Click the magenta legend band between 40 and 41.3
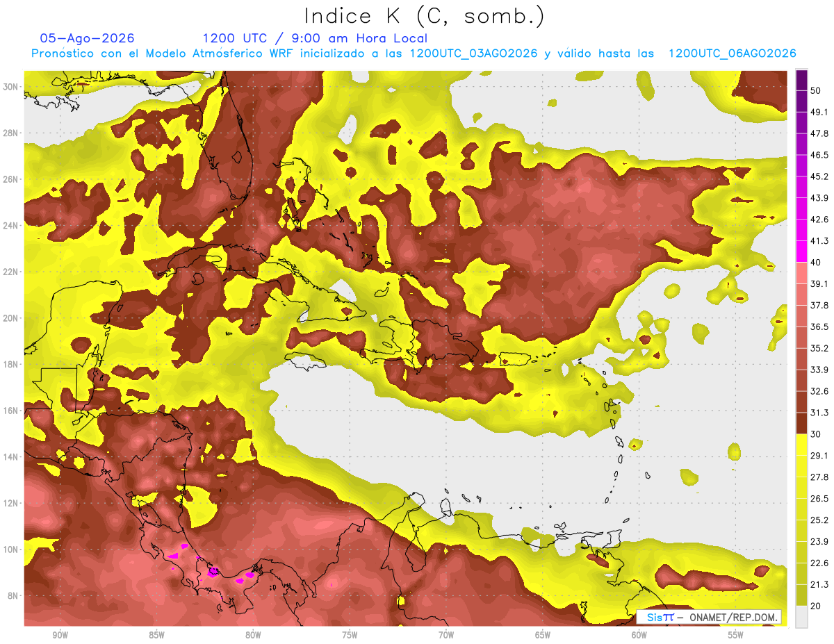The height and width of the screenshot is (644, 834). point(801,251)
